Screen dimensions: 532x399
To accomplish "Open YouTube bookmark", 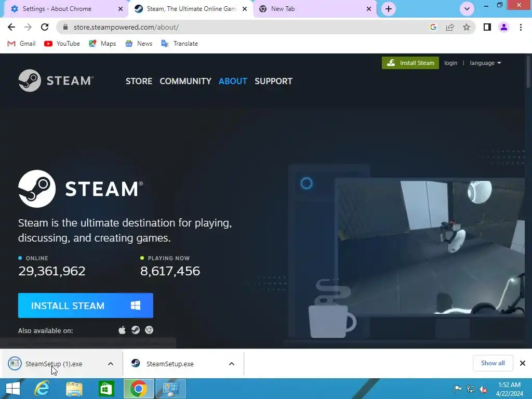I will 62,44.
